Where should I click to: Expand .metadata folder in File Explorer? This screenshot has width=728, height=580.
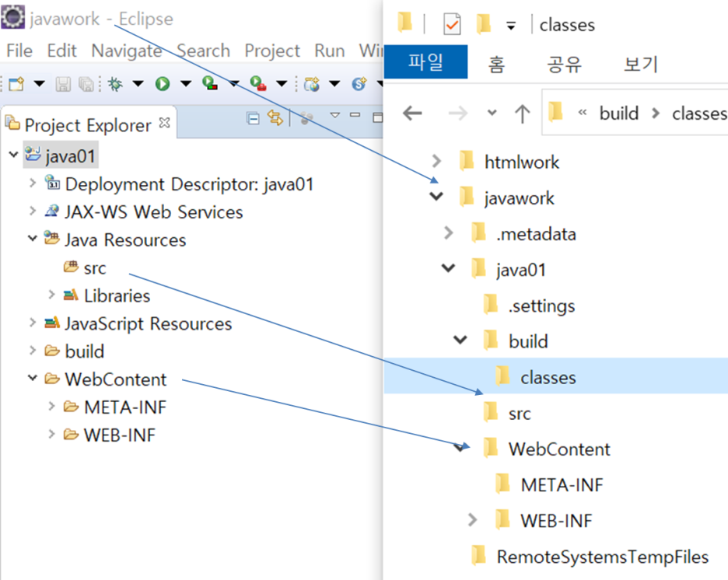click(448, 232)
